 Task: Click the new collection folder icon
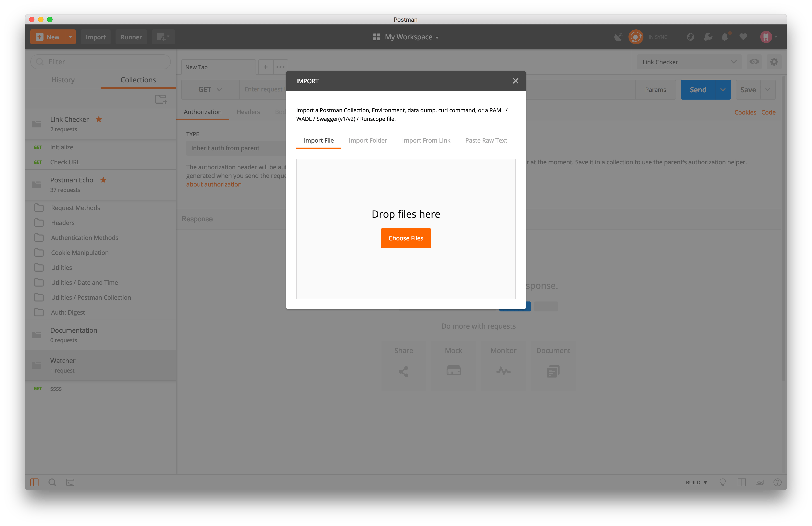[161, 99]
